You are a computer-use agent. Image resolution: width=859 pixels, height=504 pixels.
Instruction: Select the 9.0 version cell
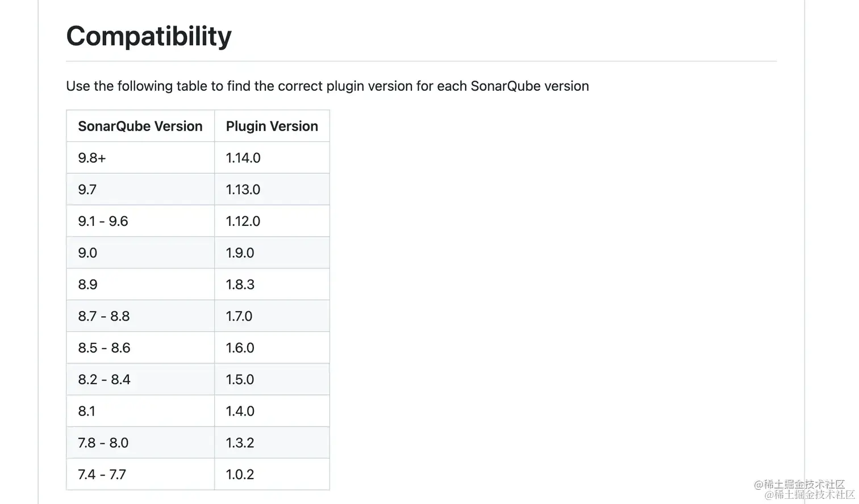coord(140,253)
